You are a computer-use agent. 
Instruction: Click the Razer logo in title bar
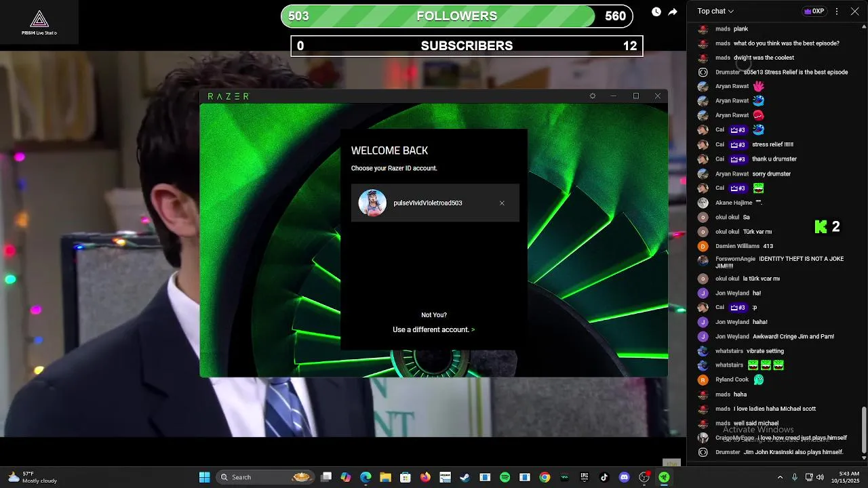(228, 96)
